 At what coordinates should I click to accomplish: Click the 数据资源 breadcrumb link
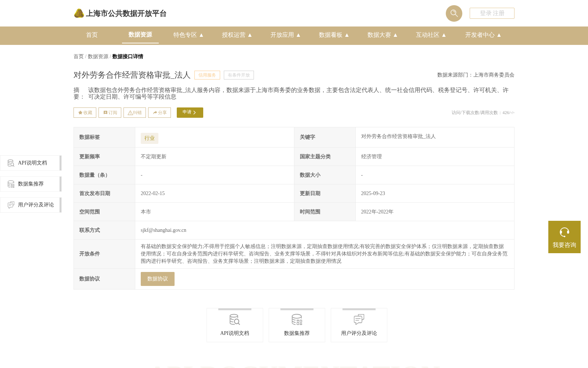(98, 56)
